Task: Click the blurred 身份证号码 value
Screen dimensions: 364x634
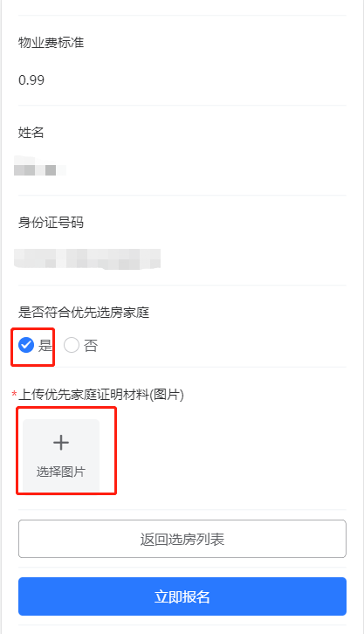Action: (x=87, y=258)
